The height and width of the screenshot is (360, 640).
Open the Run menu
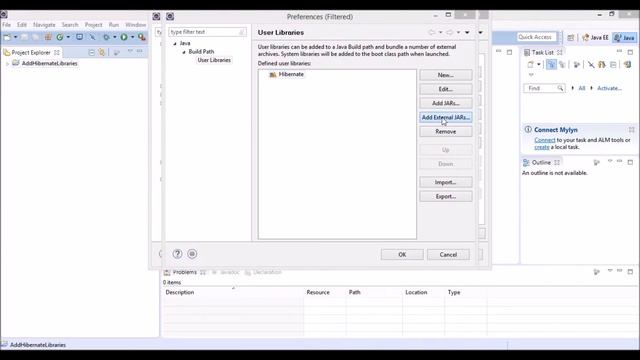click(x=114, y=25)
